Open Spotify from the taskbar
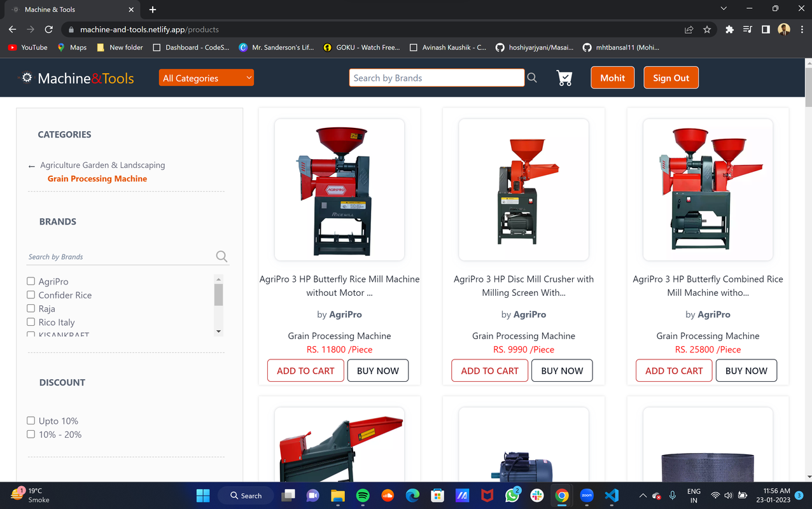The image size is (812, 509). (362, 496)
